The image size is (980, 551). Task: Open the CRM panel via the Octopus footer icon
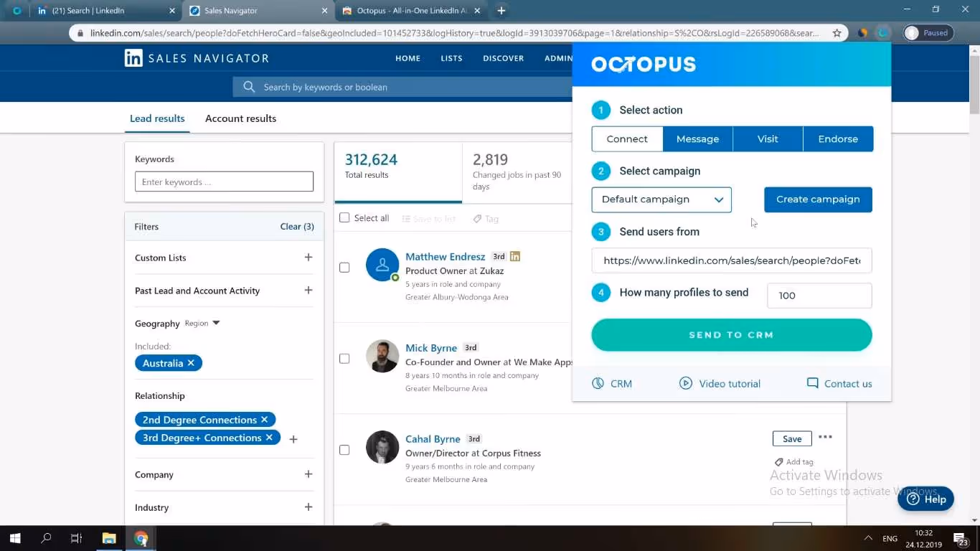pos(612,383)
